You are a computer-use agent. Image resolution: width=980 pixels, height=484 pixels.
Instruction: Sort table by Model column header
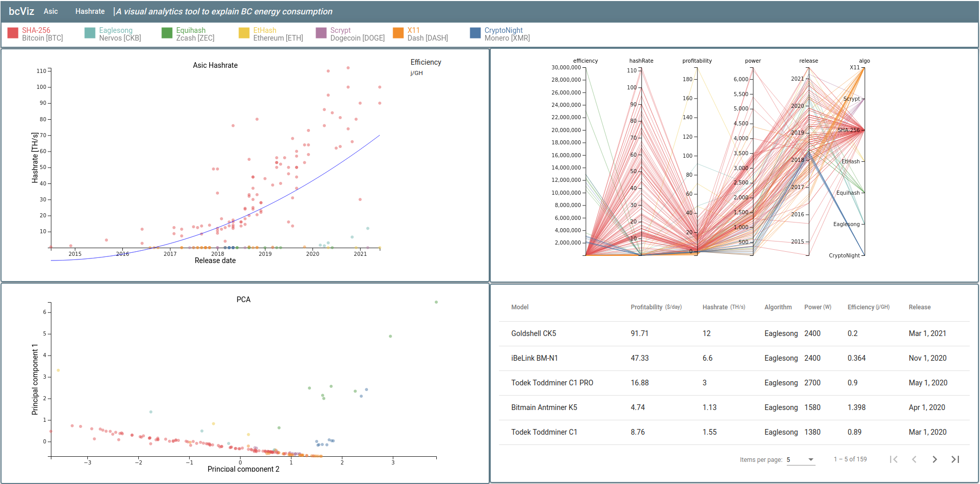520,307
